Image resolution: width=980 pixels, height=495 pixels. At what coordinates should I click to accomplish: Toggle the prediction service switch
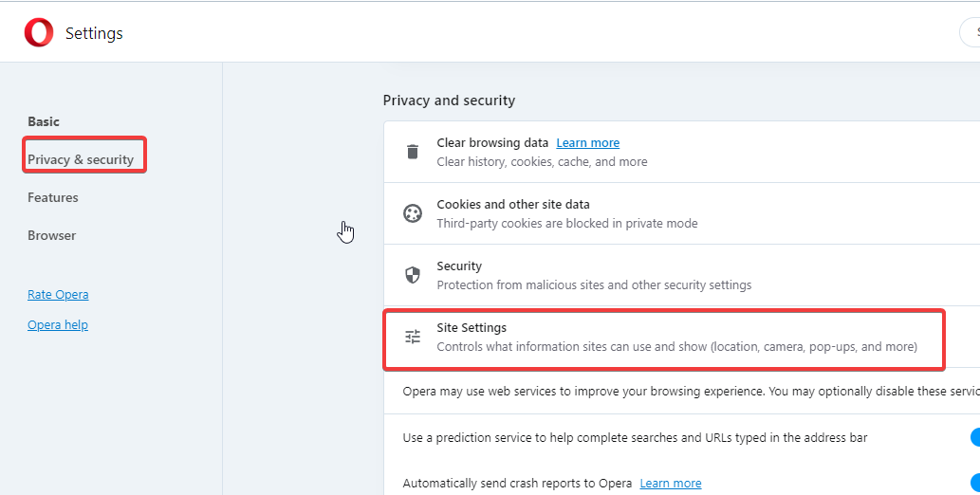[x=975, y=437]
